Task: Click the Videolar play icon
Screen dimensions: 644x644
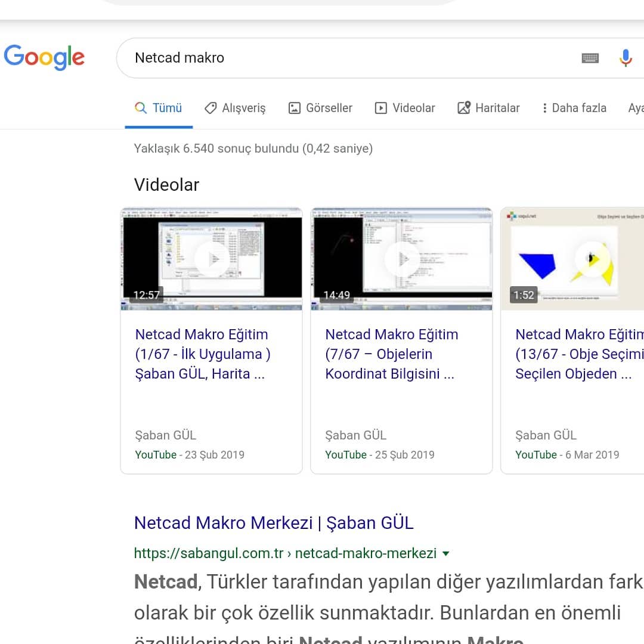Action: pyautogui.click(x=380, y=108)
